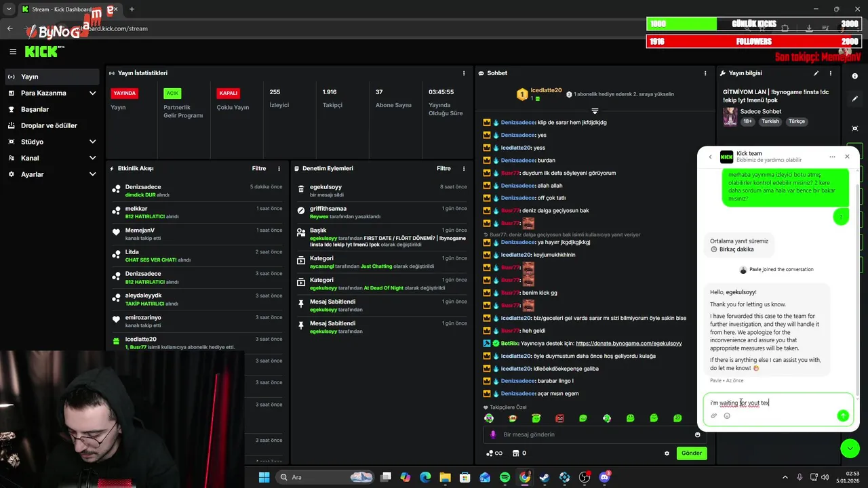Open the emoji picker in the stream chat input
This screenshot has width=868, height=488.
pyautogui.click(x=697, y=434)
